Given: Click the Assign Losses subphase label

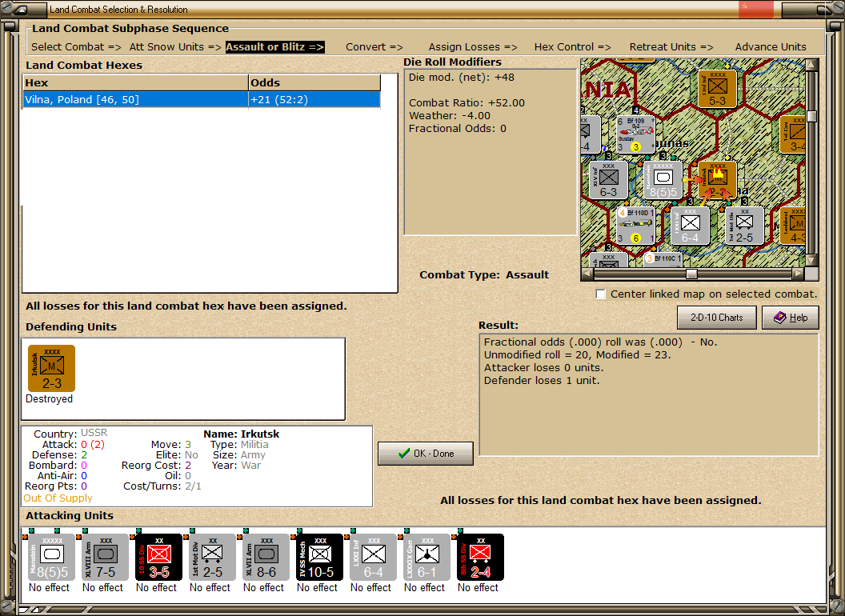Looking at the screenshot, I should 473,47.
